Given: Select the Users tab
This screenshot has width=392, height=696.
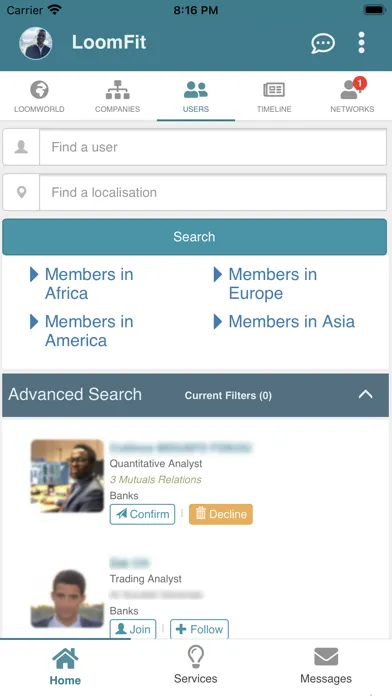Looking at the screenshot, I should [x=196, y=96].
